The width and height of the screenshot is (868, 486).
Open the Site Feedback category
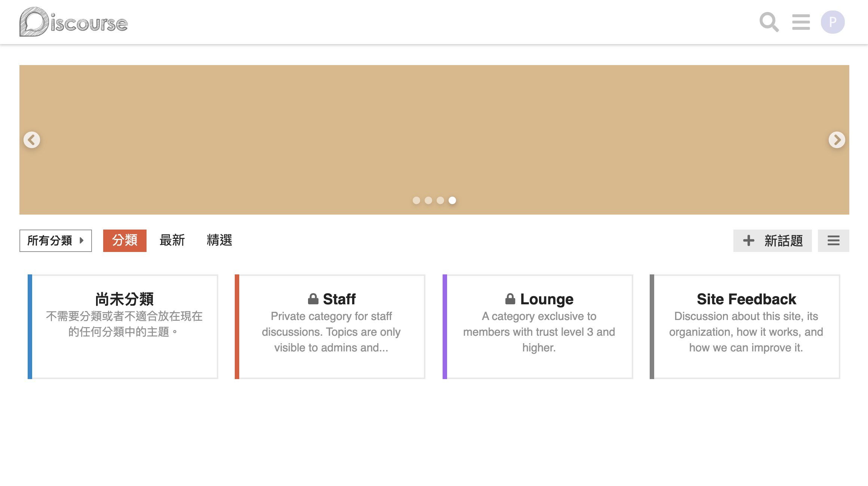point(746,299)
